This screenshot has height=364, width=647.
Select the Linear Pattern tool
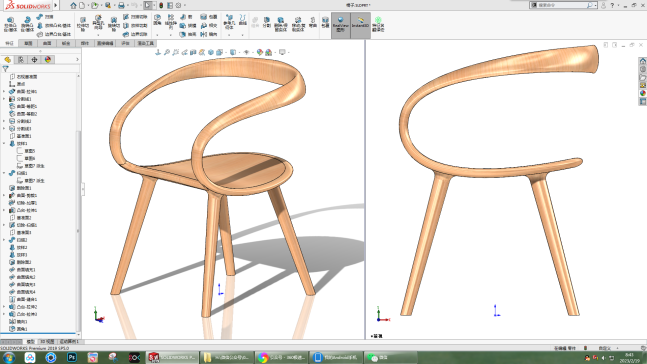click(171, 22)
